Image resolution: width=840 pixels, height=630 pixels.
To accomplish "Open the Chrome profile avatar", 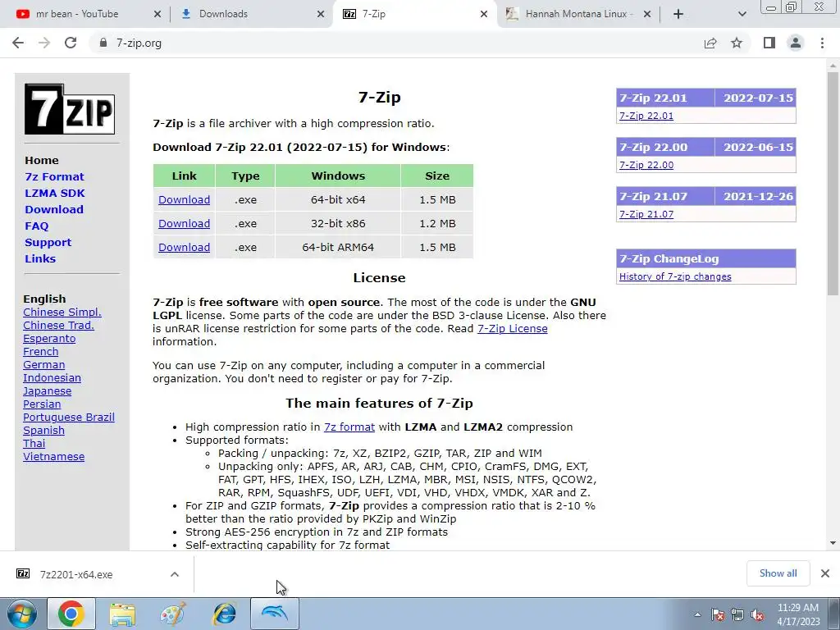I will 796,43.
